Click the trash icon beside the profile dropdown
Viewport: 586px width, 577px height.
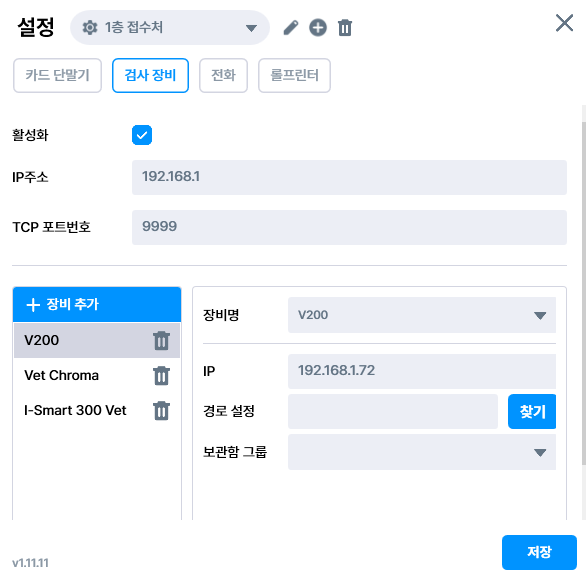345,28
